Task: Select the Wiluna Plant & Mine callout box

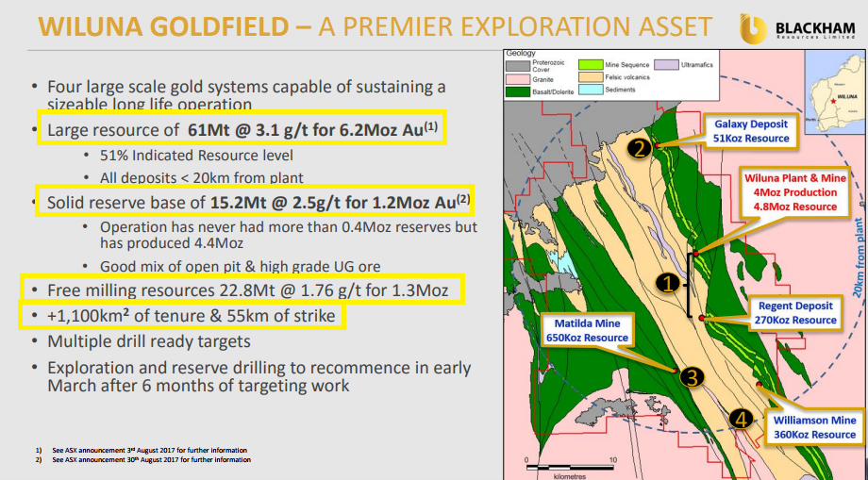Action: click(795, 192)
